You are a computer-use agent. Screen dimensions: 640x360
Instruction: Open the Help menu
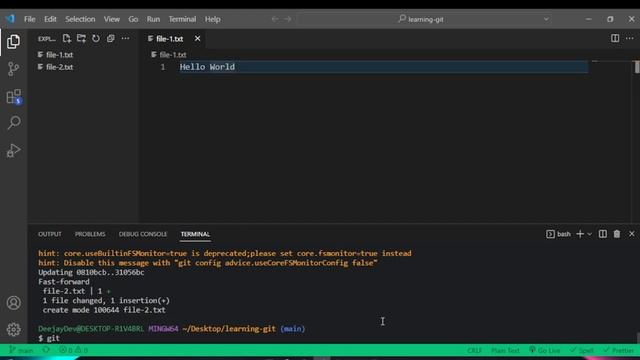coord(212,19)
